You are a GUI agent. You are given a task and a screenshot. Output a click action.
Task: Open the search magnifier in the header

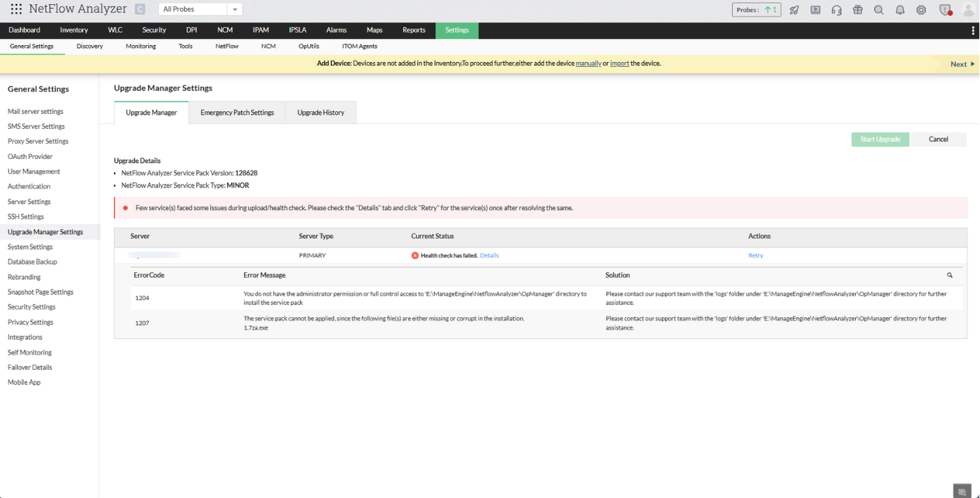pos(879,10)
